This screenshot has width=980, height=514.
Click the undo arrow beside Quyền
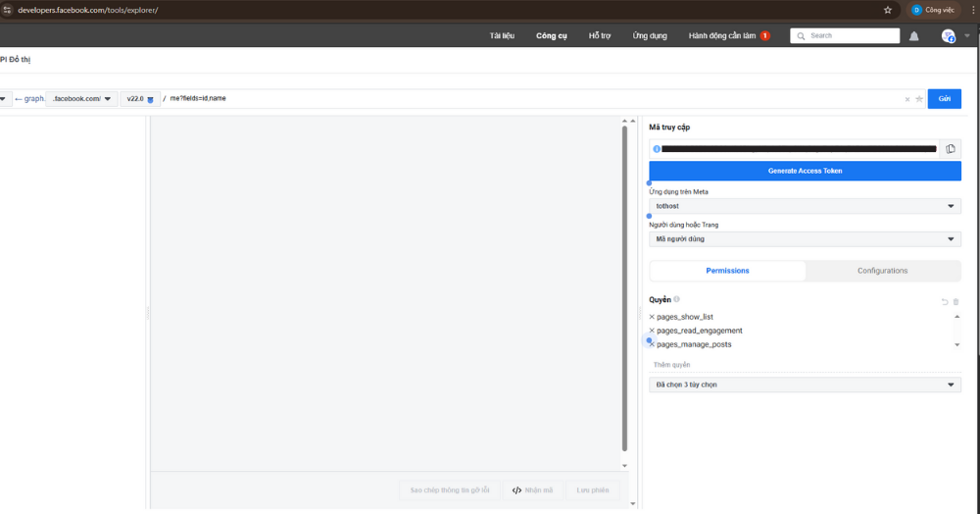pyautogui.click(x=945, y=301)
